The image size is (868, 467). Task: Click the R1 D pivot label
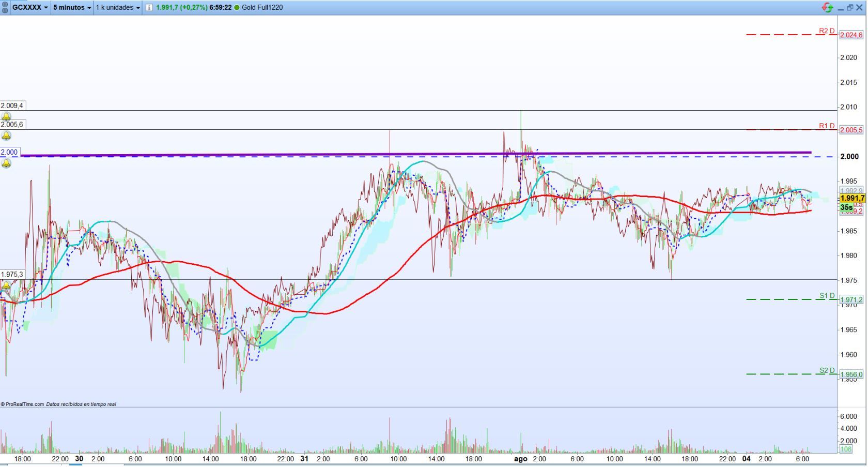[x=827, y=126]
